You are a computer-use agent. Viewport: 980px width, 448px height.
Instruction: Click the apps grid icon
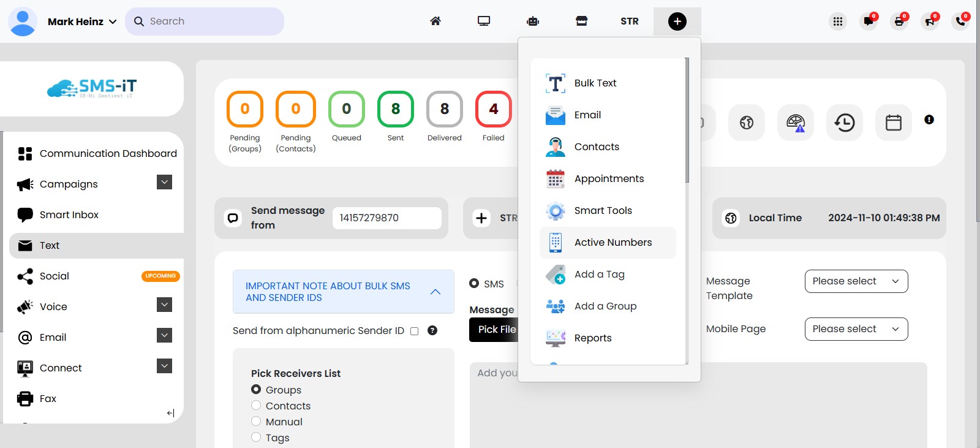837,21
